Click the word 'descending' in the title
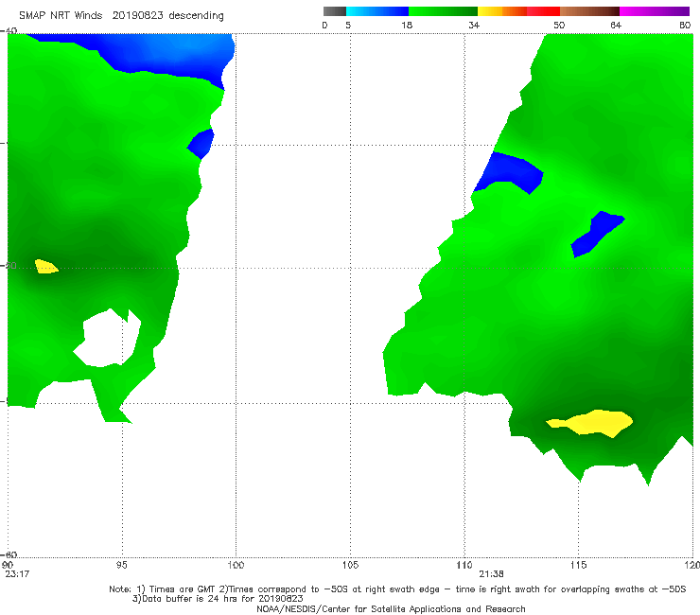 tap(197, 16)
